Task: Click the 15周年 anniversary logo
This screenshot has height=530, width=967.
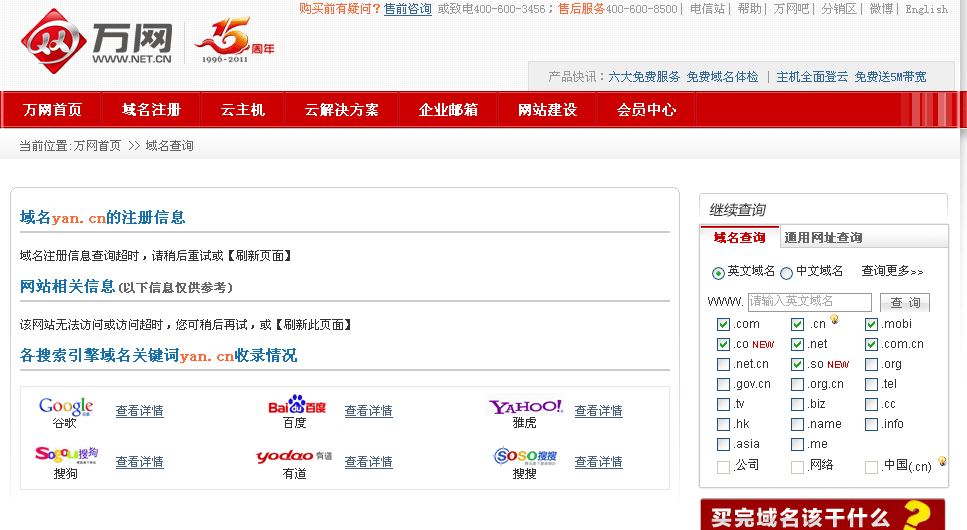Action: 234,40
